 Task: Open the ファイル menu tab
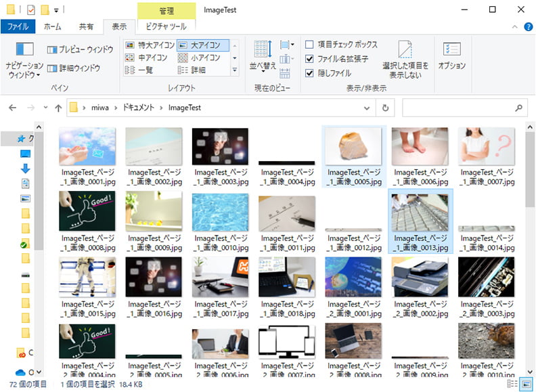(18, 26)
